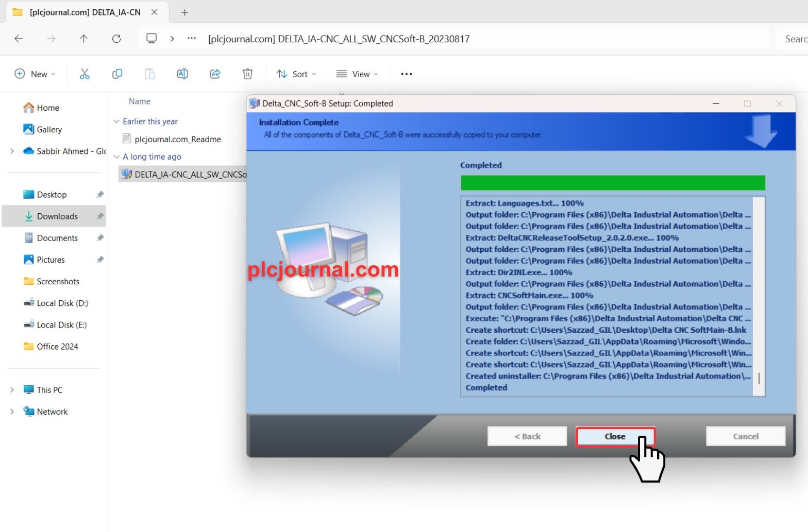Viewport: 808px width, 532px height.
Task: Click the Back button in setup dialog
Action: pos(527,436)
